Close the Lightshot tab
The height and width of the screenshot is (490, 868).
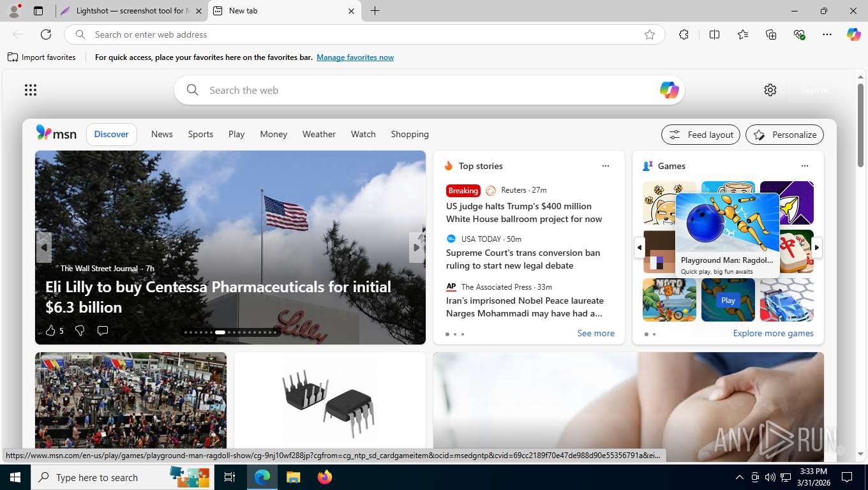coord(198,11)
